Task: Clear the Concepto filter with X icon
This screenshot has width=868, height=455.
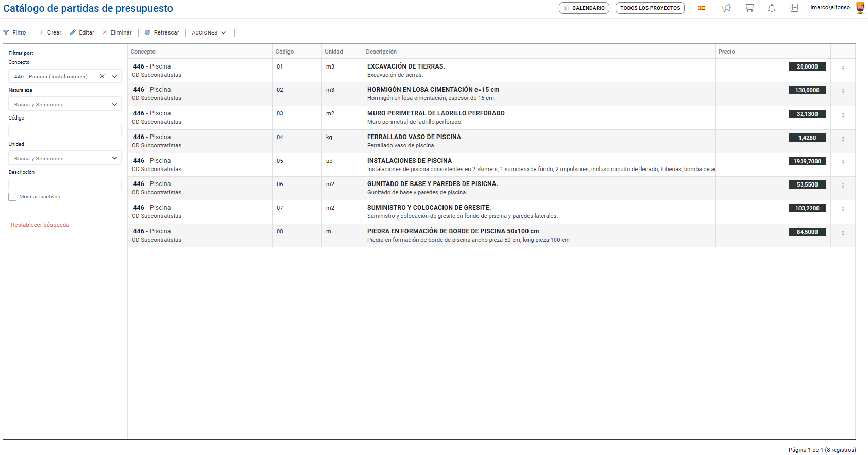Action: 102,76
